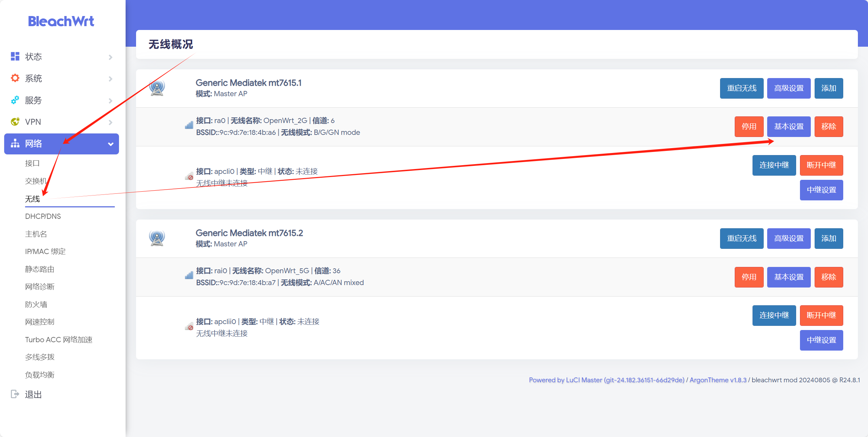Viewport: 868px width, 437px height.
Task: Click the 退出 logout icon
Action: point(15,394)
